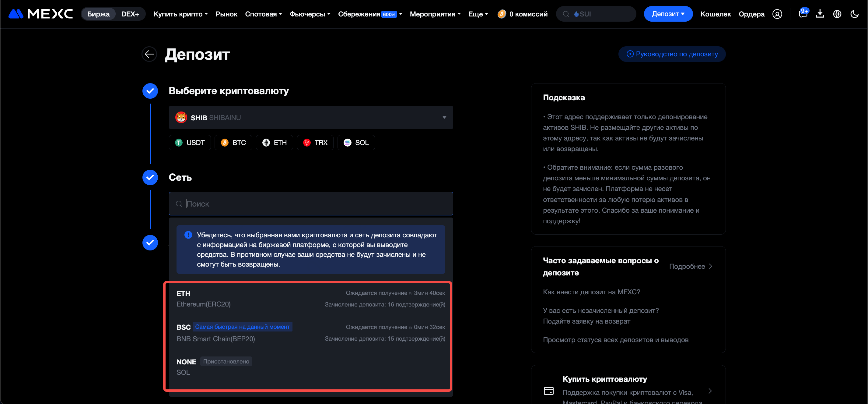Open Просмотр статуса всех депозитов и выводов
This screenshot has height=404, width=868.
[616, 340]
